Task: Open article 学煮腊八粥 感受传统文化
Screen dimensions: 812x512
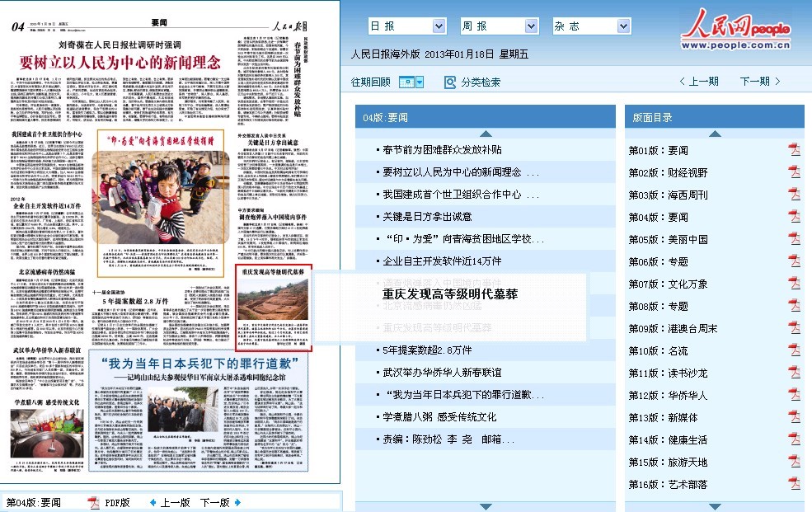Action: tap(439, 416)
